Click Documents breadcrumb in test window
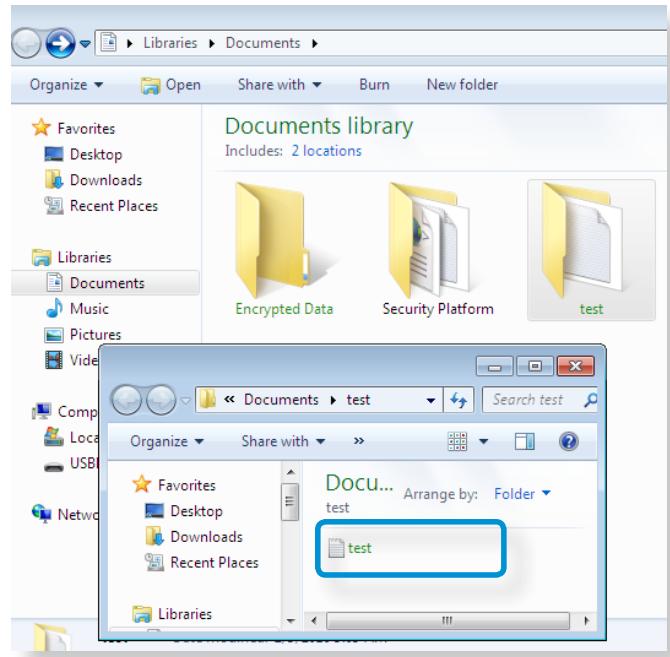 [281, 400]
